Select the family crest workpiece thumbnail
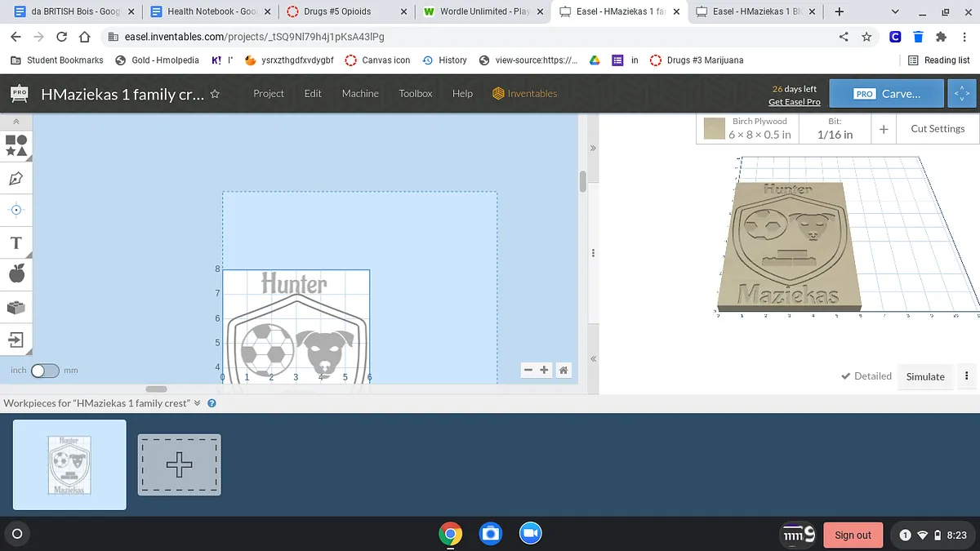This screenshot has height=551, width=980. pos(69,464)
